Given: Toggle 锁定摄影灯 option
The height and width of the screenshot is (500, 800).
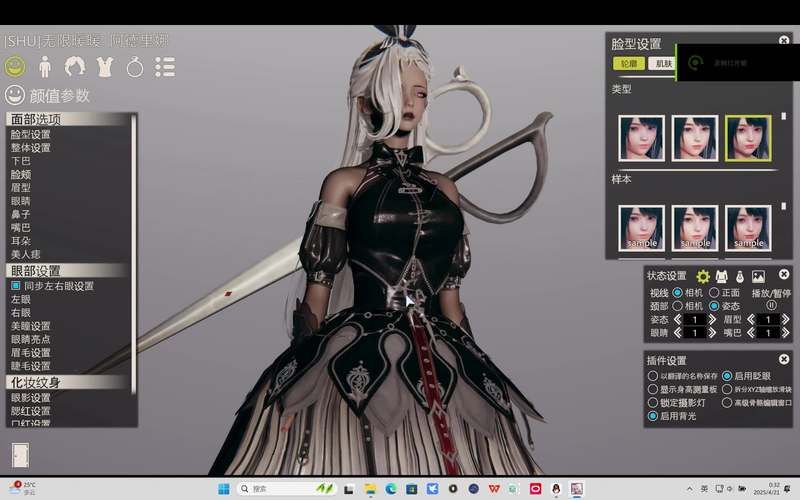Looking at the screenshot, I should pyautogui.click(x=653, y=403).
